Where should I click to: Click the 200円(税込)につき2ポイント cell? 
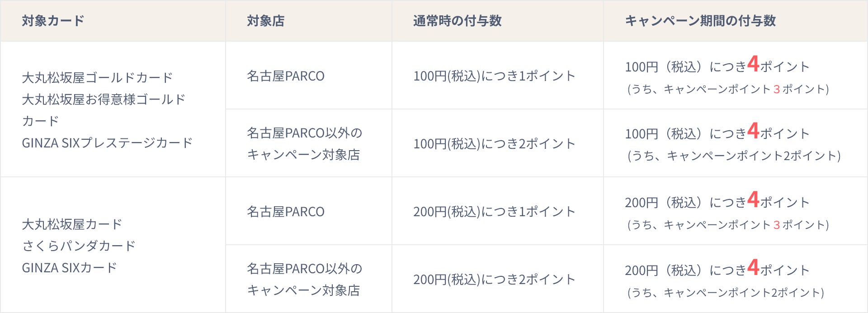(x=494, y=280)
